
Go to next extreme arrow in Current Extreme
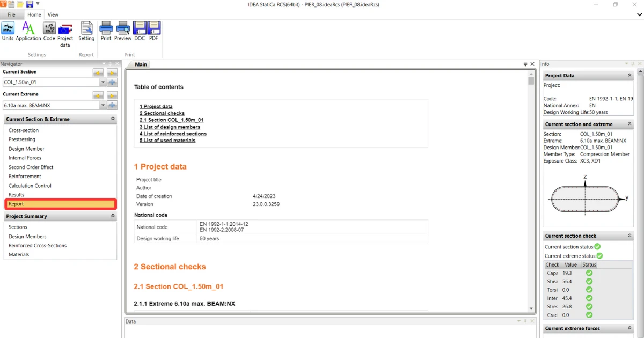coord(112,95)
